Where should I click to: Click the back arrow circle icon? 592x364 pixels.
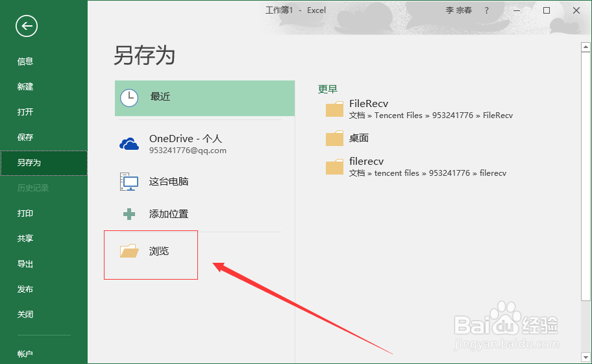(x=27, y=26)
